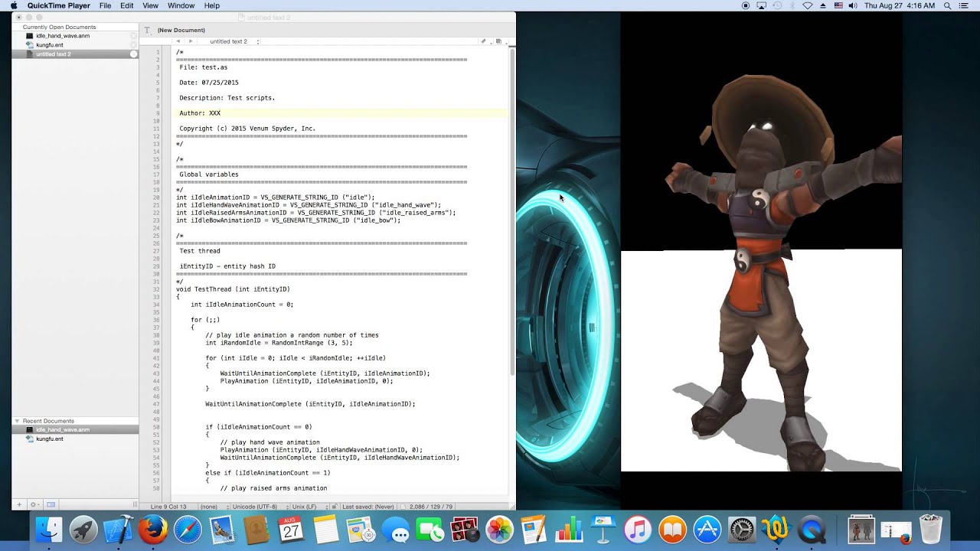The width and height of the screenshot is (980, 551).
Task: Go to previous document with back arrow
Action: click(x=178, y=41)
